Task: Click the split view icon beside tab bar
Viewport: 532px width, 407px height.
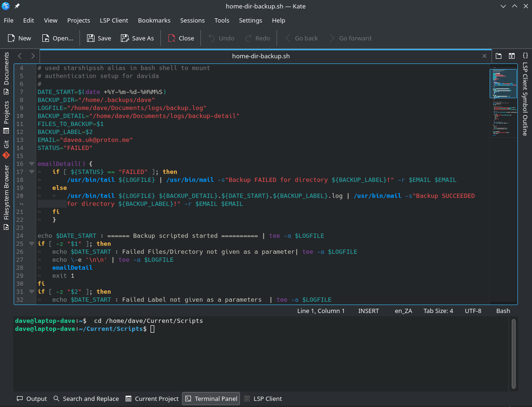Action: click(x=512, y=56)
